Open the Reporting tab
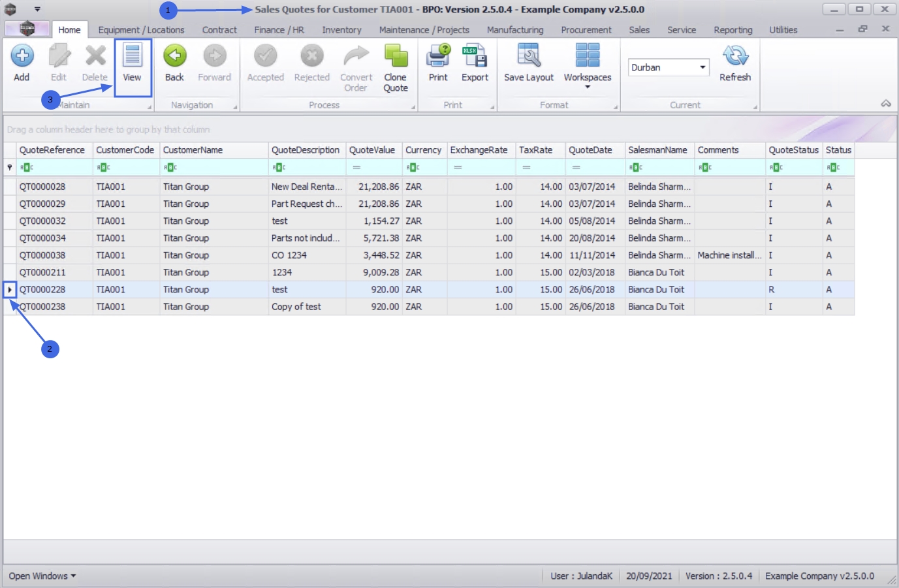 (x=733, y=30)
